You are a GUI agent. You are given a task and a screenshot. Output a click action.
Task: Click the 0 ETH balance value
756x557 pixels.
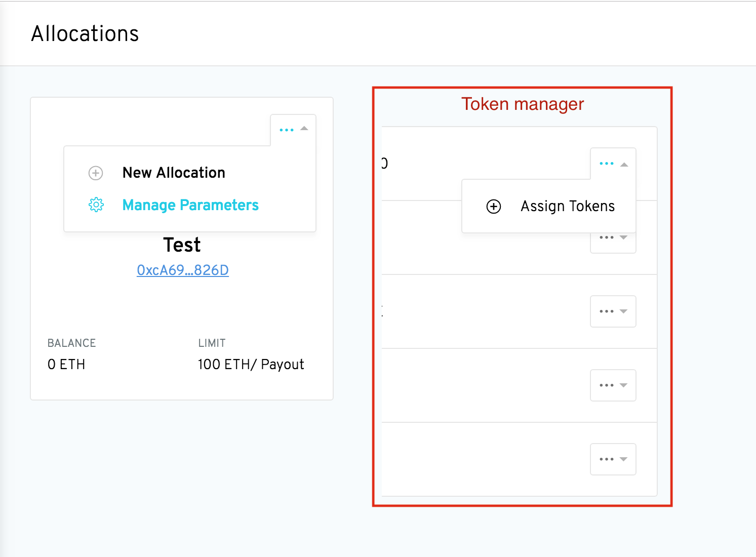(x=66, y=364)
